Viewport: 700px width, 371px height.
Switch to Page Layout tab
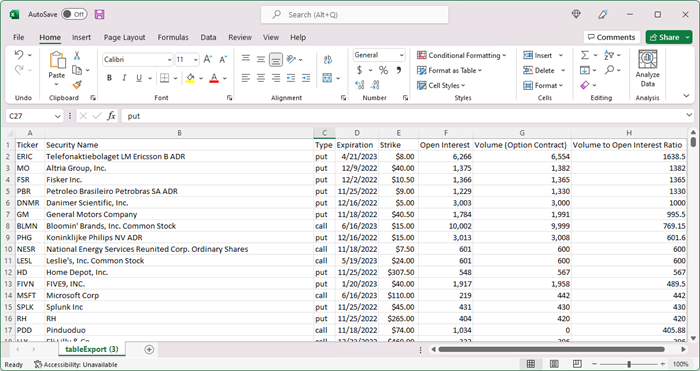125,38
